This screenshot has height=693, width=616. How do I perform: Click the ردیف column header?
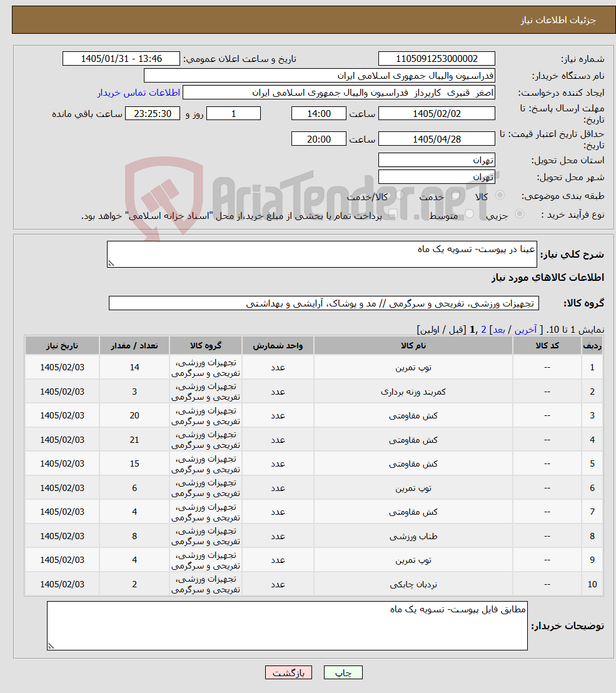click(x=592, y=346)
